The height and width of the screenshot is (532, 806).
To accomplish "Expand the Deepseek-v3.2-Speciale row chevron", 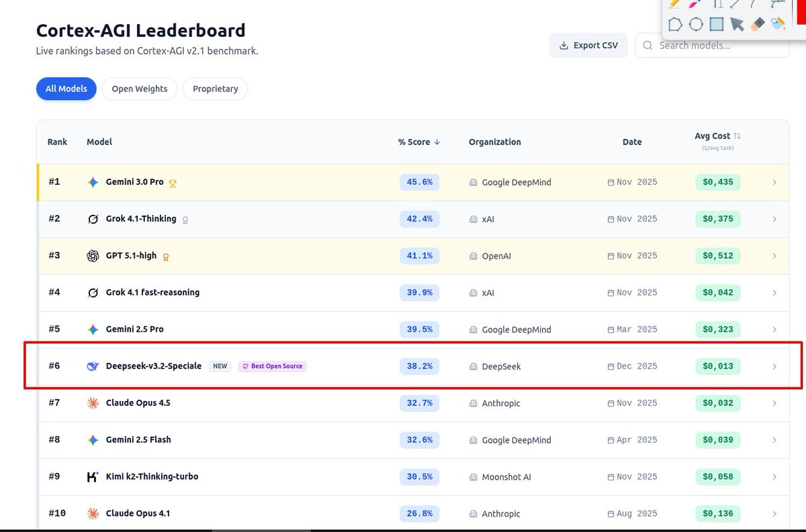I will [x=774, y=367].
